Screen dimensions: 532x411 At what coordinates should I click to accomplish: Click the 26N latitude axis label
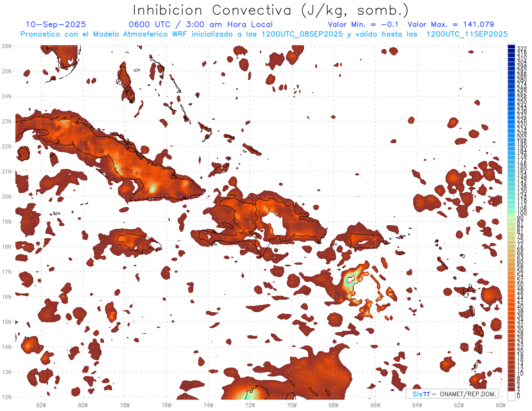click(x=7, y=46)
